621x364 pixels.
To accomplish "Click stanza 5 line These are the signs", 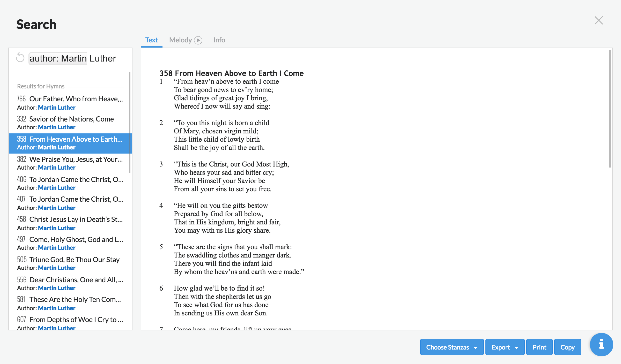I will pyautogui.click(x=233, y=247).
